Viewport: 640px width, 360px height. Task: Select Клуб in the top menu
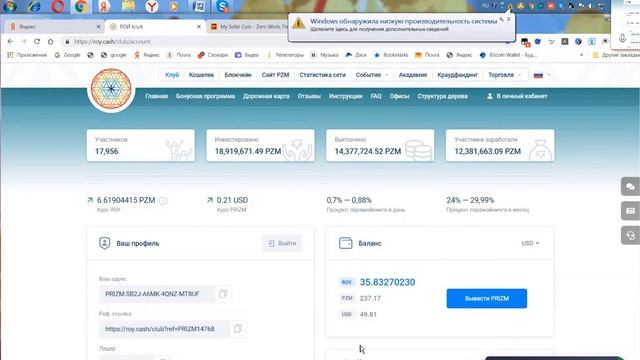coord(172,75)
